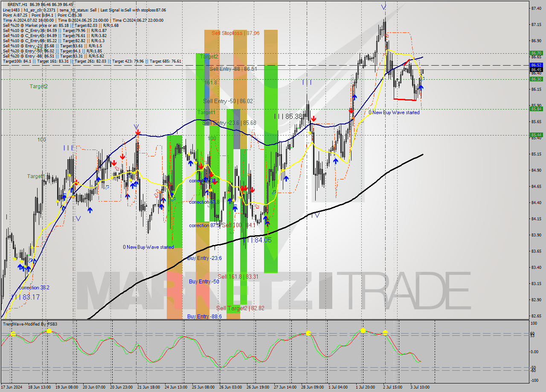Click the '17 Jun 2024' time axis label
546x392 pixels.
point(12,387)
